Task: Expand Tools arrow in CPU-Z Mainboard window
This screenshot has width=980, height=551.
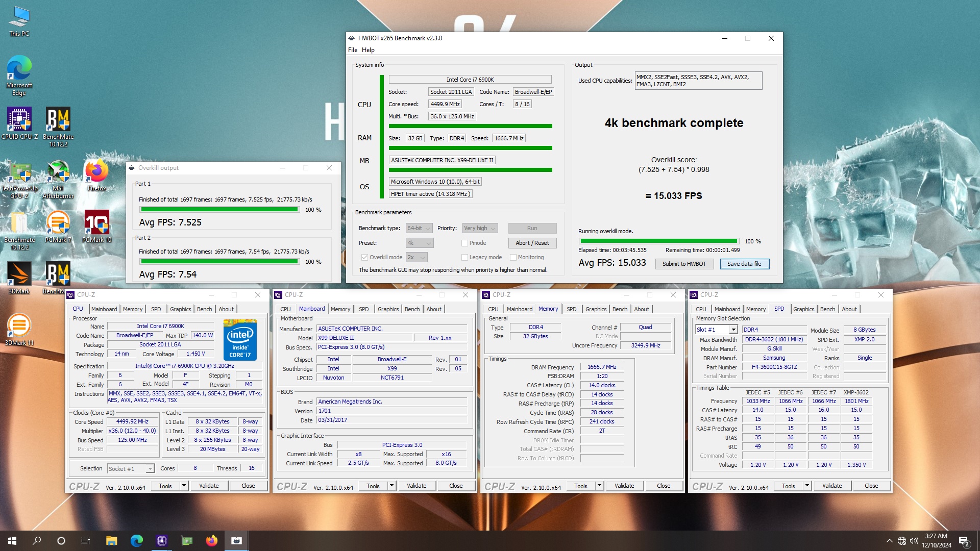Action: pos(391,486)
